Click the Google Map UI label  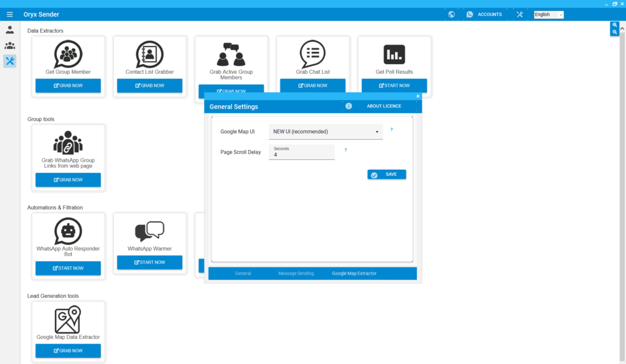tap(237, 131)
